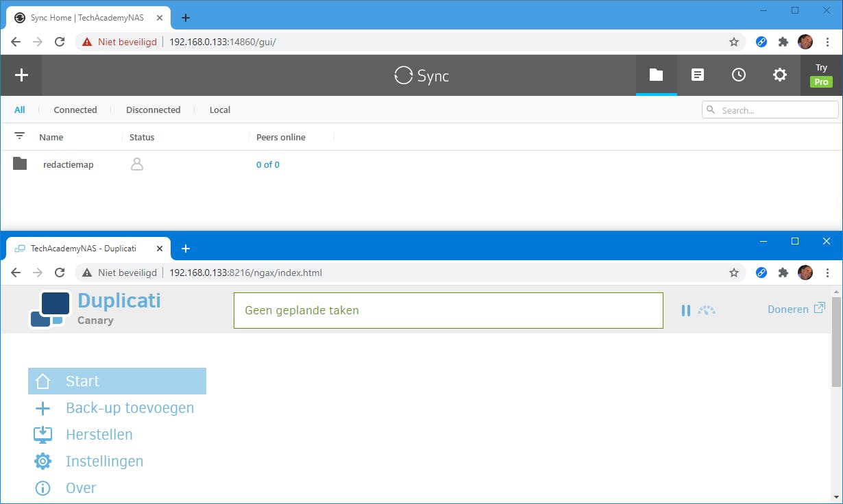
Task: Go back in the Sync browser window
Action: (16, 42)
